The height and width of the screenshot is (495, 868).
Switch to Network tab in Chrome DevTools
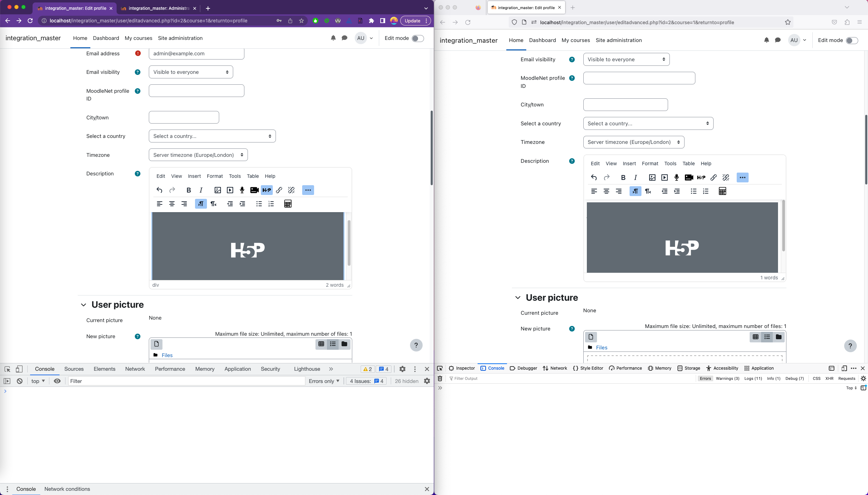coord(135,369)
